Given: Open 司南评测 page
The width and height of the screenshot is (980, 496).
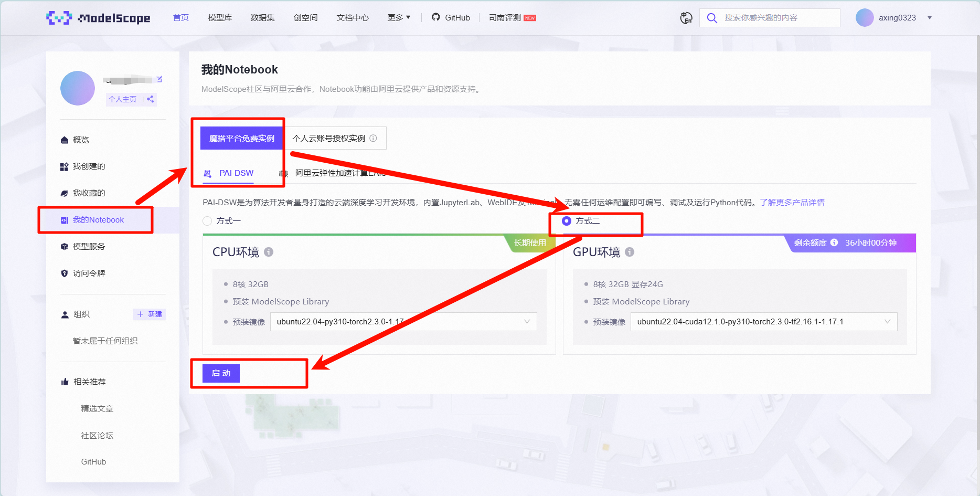Looking at the screenshot, I should [x=512, y=18].
